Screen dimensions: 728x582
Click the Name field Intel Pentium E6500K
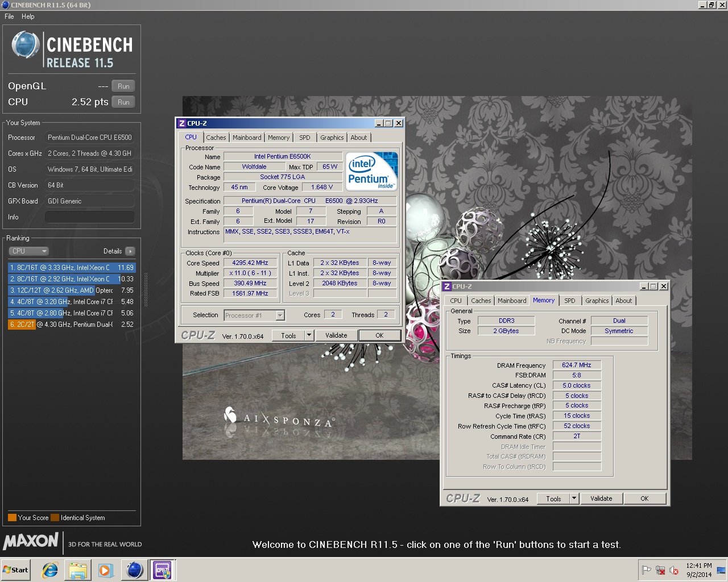tap(283, 156)
